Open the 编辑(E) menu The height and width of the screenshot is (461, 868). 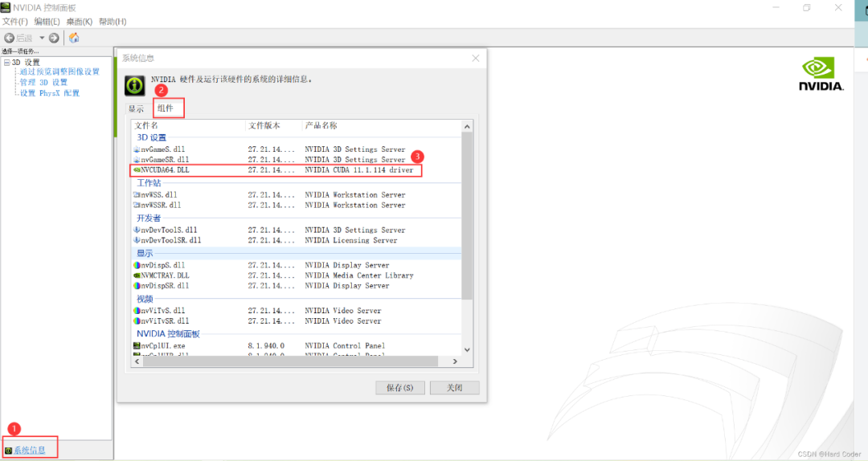[47, 22]
